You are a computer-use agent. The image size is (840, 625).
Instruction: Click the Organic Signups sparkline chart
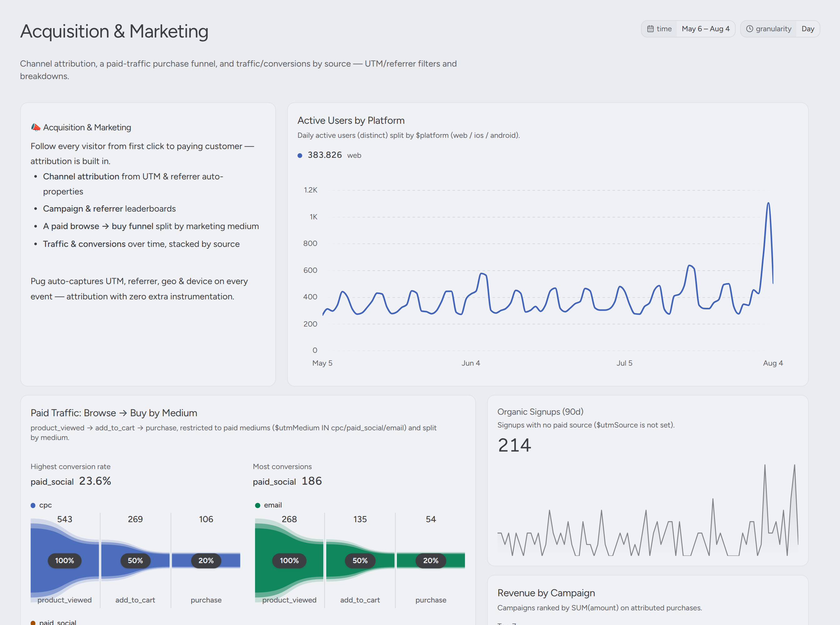coord(648,510)
